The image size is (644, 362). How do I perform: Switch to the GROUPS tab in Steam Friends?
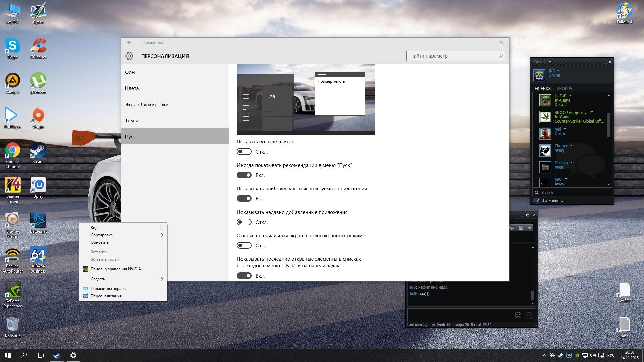(564, 89)
